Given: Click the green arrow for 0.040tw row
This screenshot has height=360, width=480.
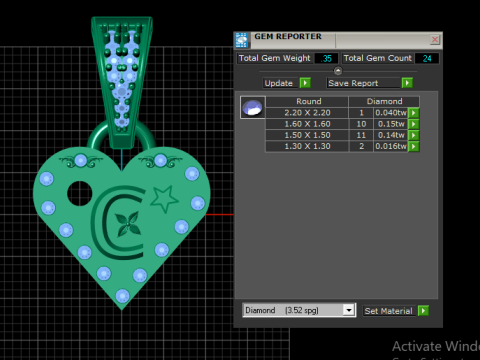Looking at the screenshot, I should [x=414, y=113].
